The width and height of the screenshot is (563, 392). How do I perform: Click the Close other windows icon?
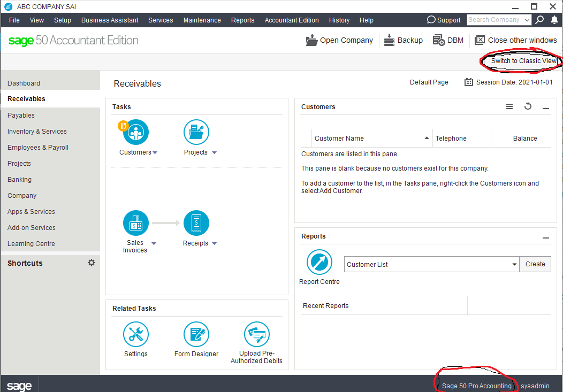[x=480, y=40]
